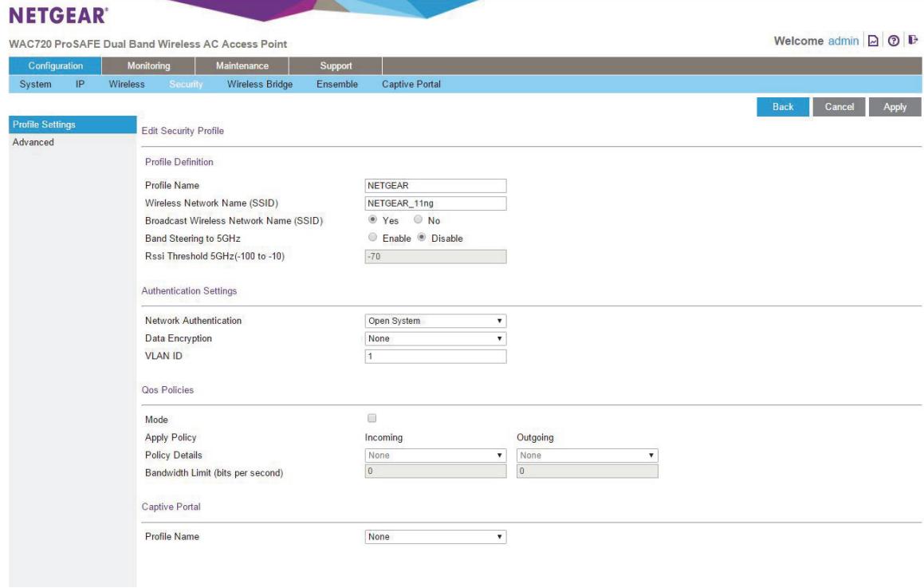The width and height of the screenshot is (924, 588).
Task: Click the Outgoing column label
Action: 535,437
